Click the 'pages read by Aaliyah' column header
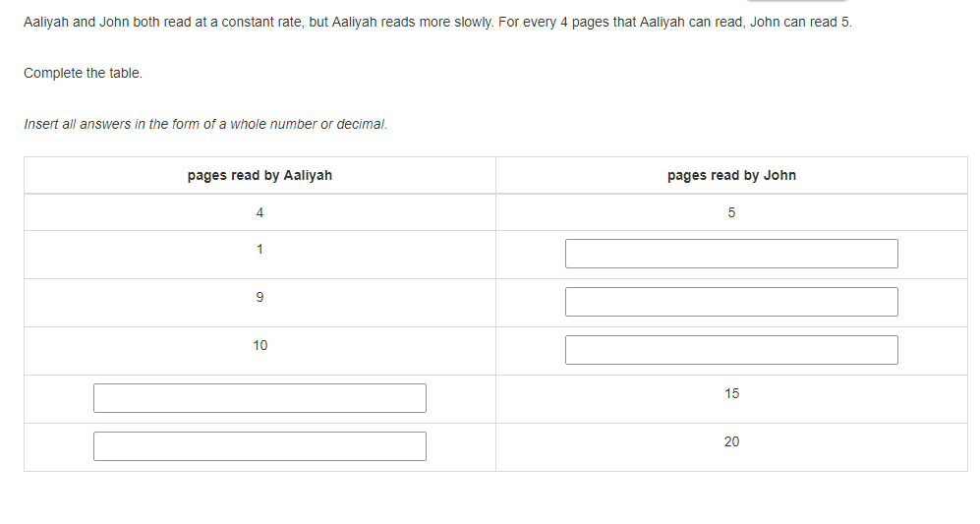 (x=259, y=175)
